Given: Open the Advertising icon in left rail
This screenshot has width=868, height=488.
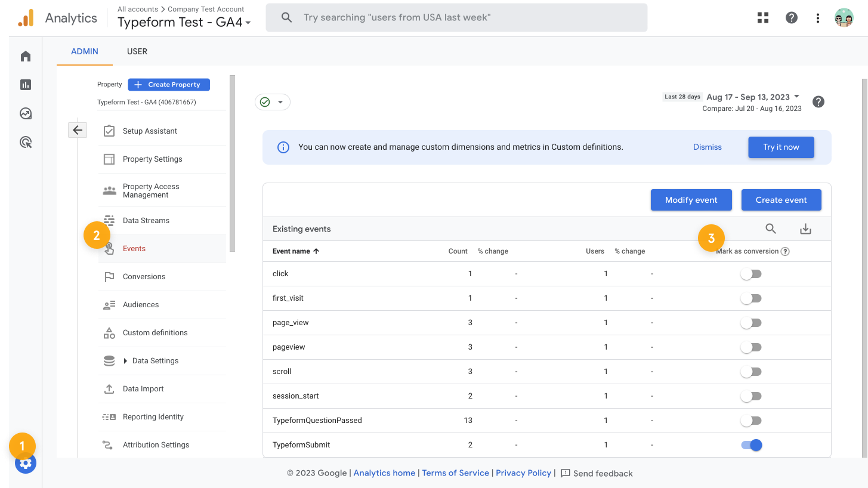Looking at the screenshot, I should [26, 142].
